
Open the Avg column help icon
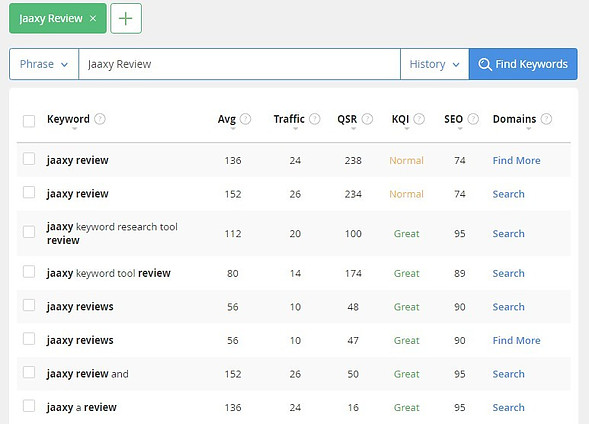245,119
